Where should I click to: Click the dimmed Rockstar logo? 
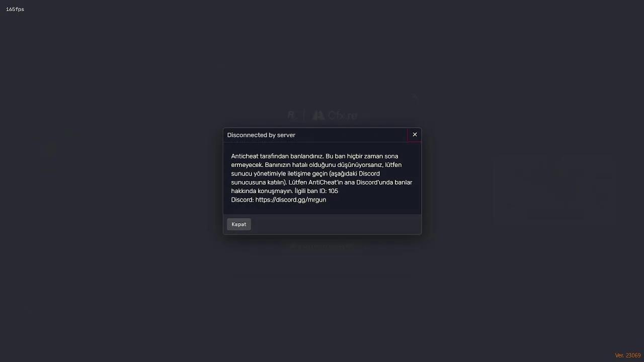coord(292,116)
